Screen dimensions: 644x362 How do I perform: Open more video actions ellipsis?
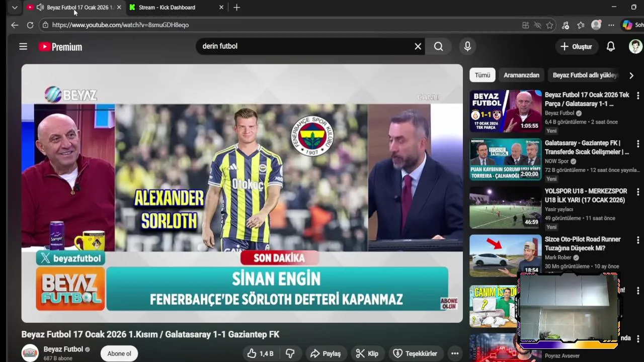455,353
